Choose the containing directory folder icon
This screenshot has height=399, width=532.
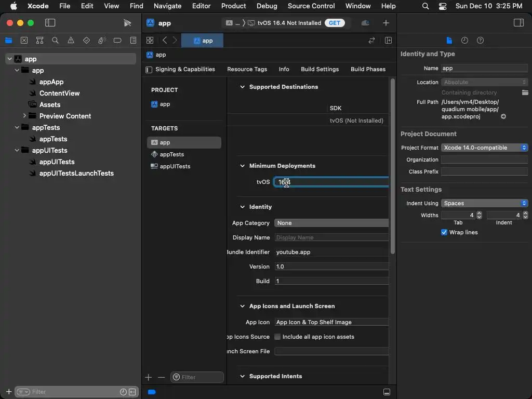pyautogui.click(x=525, y=92)
